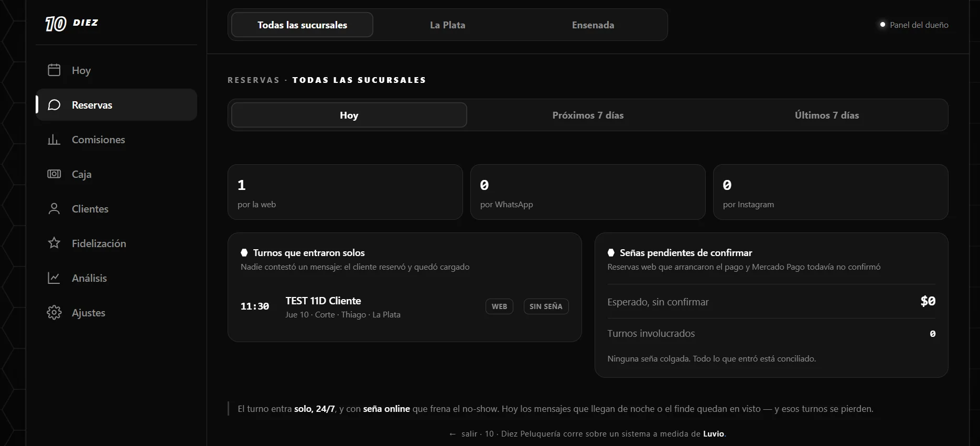Click the cash icon for Caja

tap(54, 174)
